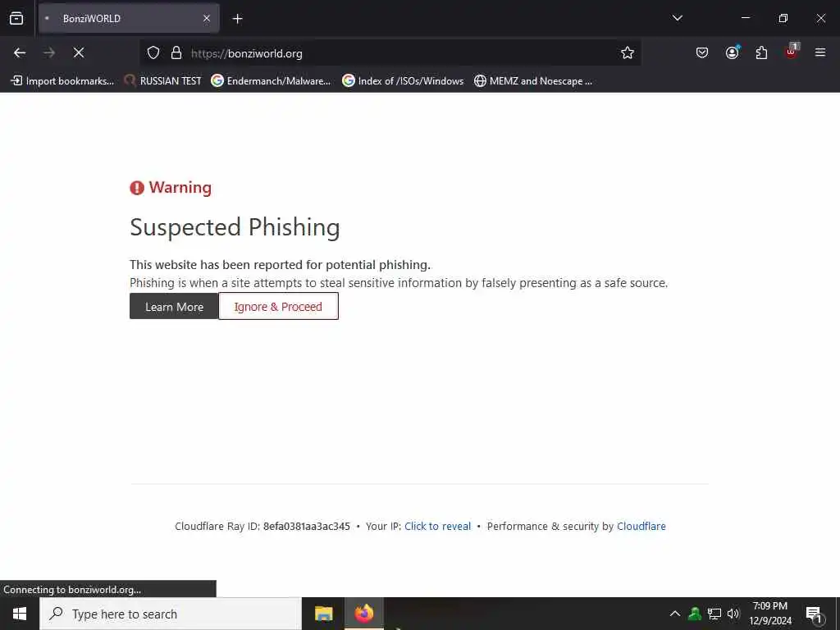Stop loading the page with X button
Screen dimensions: 840x630
point(79,52)
